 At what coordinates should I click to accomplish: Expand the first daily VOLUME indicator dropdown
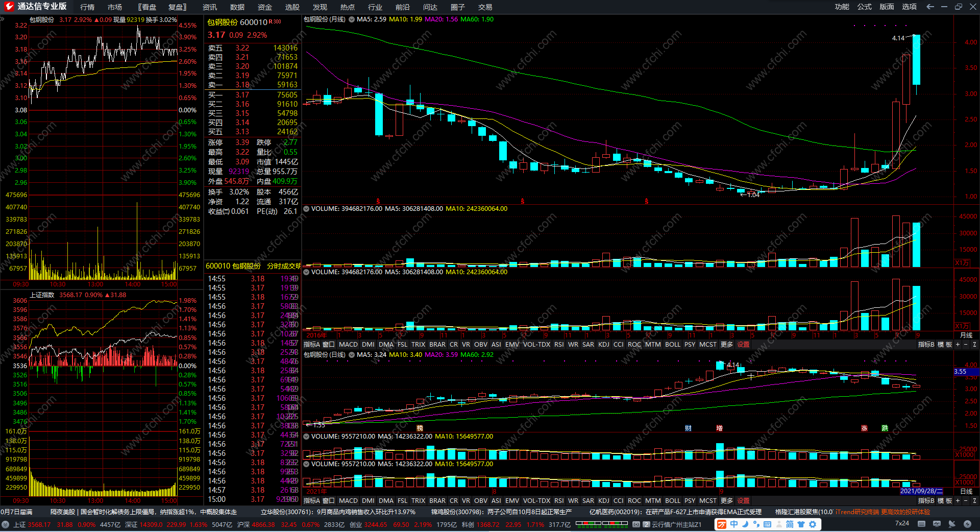(x=306, y=437)
